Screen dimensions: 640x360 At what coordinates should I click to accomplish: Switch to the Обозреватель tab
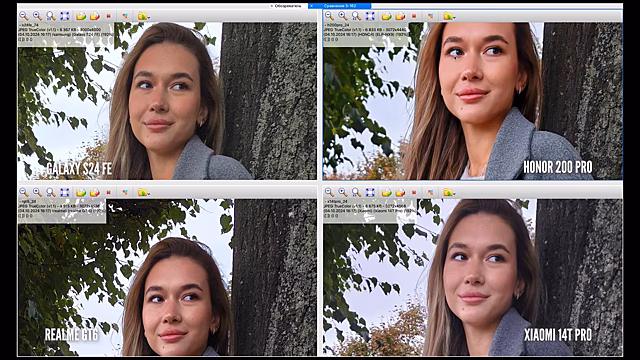click(288, 6)
